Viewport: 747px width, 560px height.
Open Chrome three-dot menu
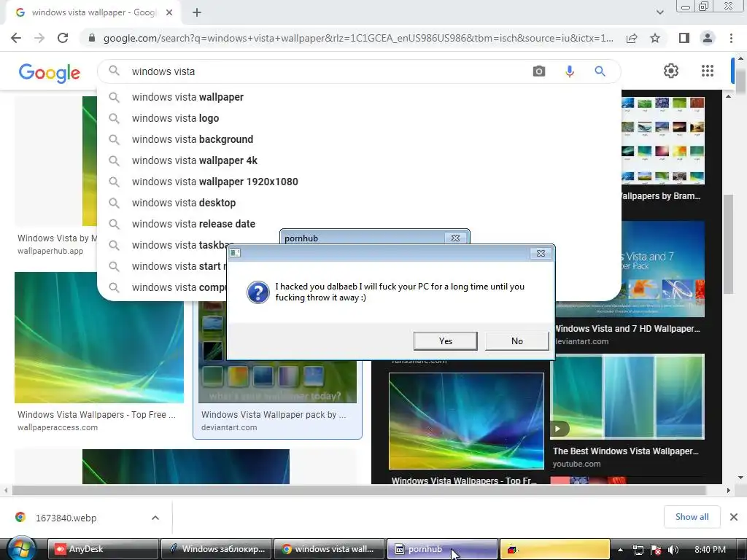(x=731, y=38)
